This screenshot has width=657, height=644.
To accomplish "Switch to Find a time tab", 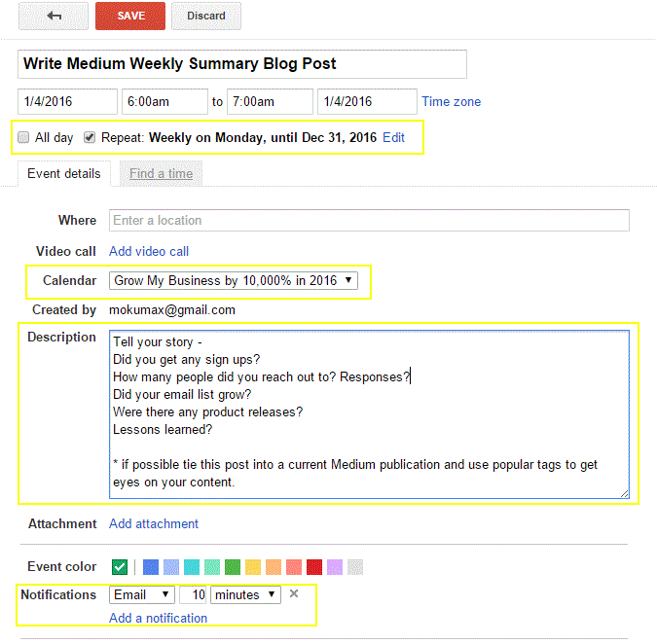I will tap(161, 173).
